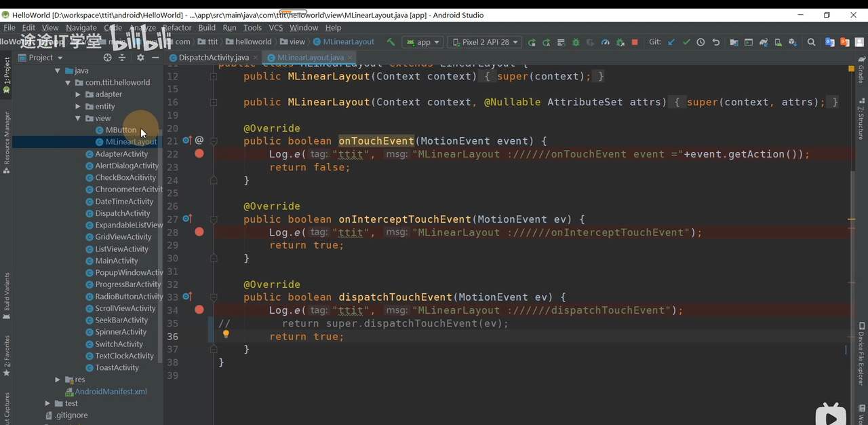Open the Pixel 2 API 28 device dropdown
Screen dimensions: 868x425
(x=486, y=42)
